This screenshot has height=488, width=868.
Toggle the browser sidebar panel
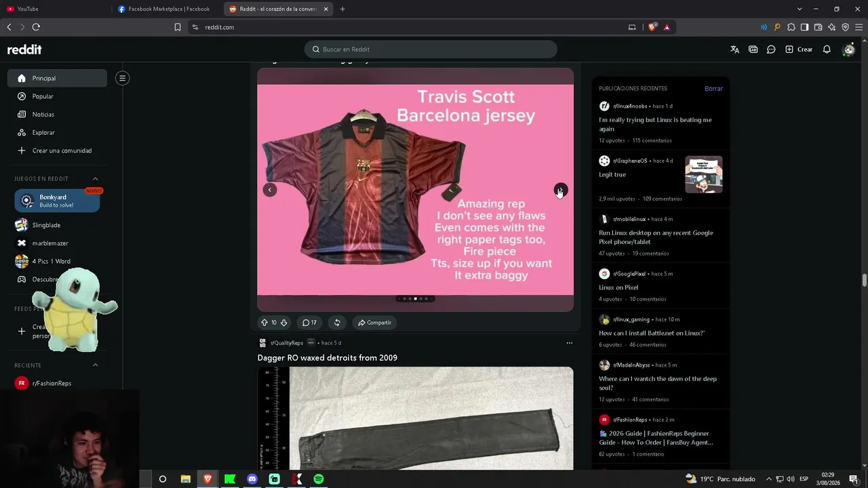tap(805, 27)
